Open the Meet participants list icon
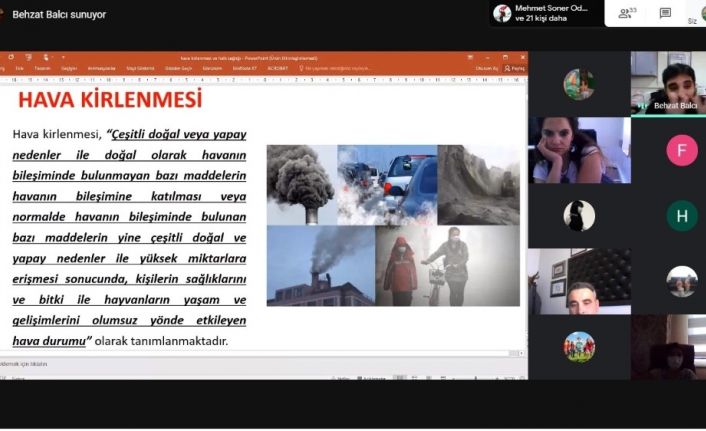The height and width of the screenshot is (431, 706). (627, 13)
